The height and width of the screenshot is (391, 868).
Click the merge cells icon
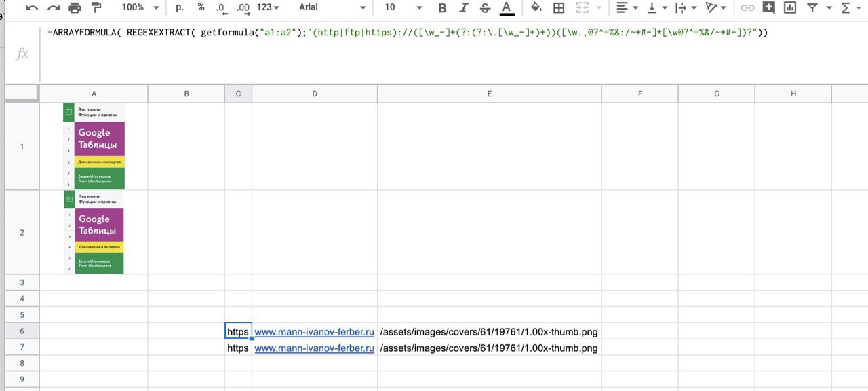pos(582,7)
